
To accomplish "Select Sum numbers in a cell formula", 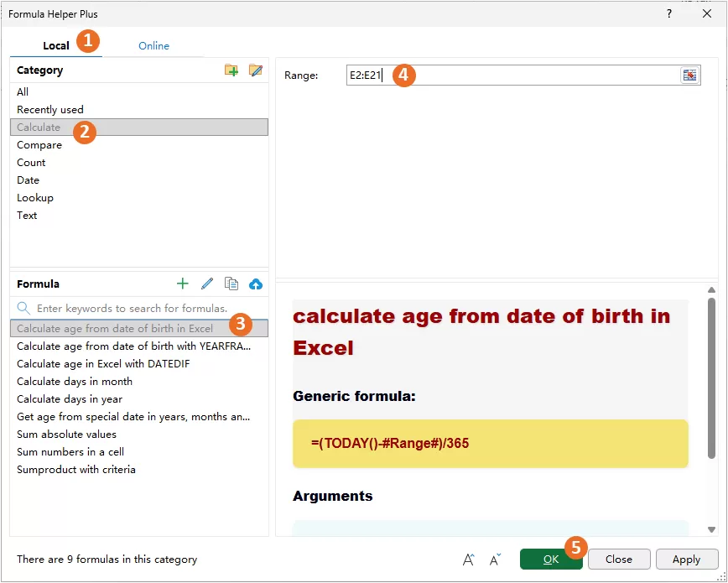I will click(139, 452).
